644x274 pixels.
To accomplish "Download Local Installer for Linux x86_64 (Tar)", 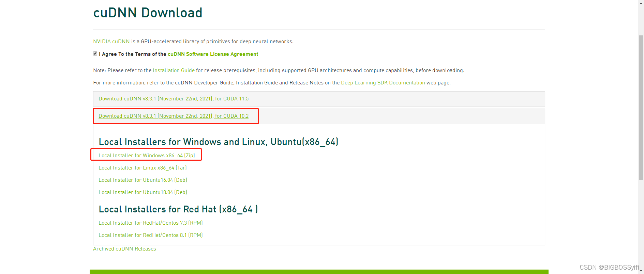I will [143, 168].
